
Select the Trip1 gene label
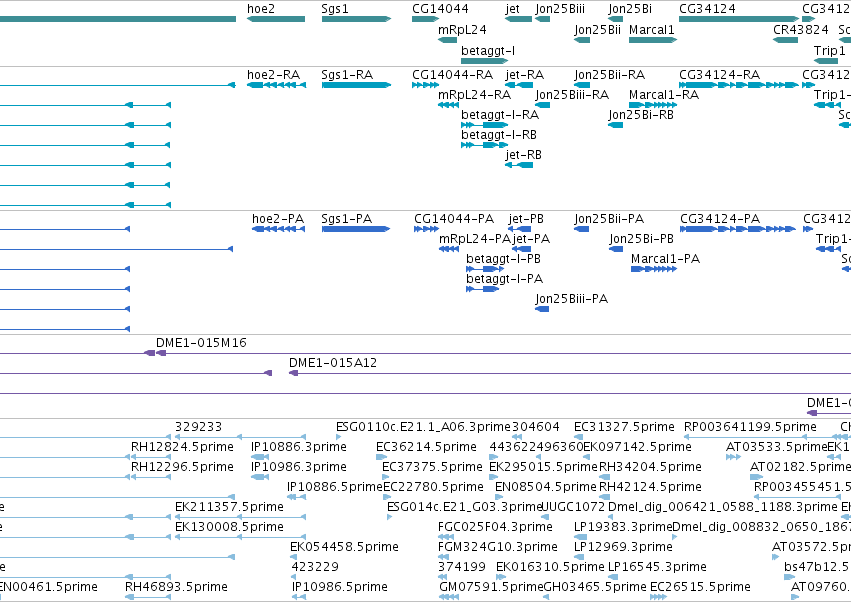click(829, 50)
